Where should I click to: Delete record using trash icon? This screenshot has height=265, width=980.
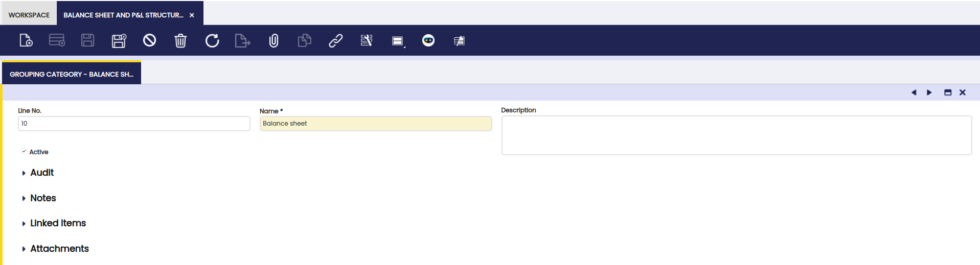coord(180,40)
